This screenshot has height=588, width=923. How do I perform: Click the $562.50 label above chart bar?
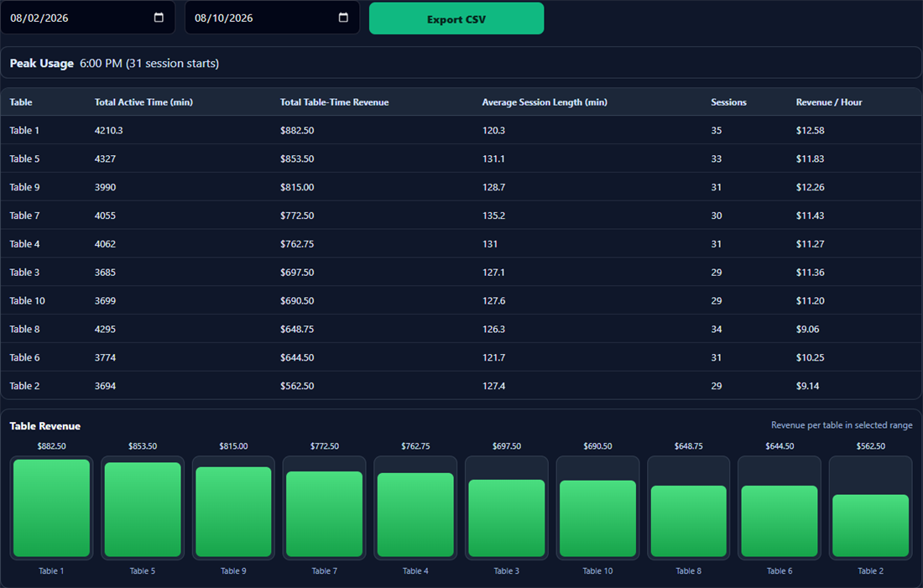point(871,446)
